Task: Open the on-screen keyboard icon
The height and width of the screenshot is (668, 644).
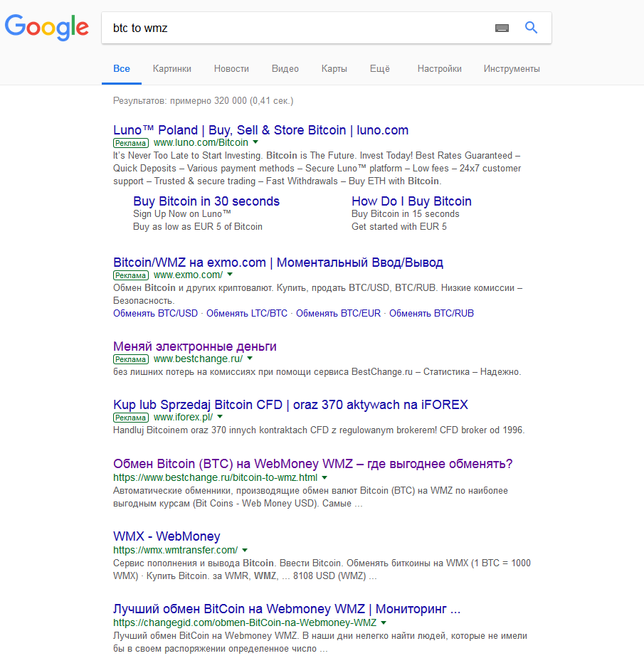Action: click(x=502, y=28)
